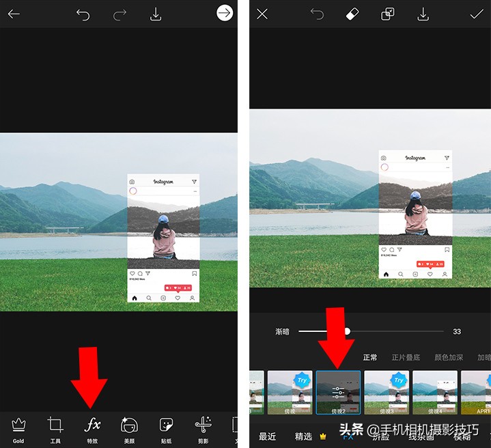Open 剪影 cutout scissors tool
This screenshot has width=491, height=448.
[x=204, y=430]
